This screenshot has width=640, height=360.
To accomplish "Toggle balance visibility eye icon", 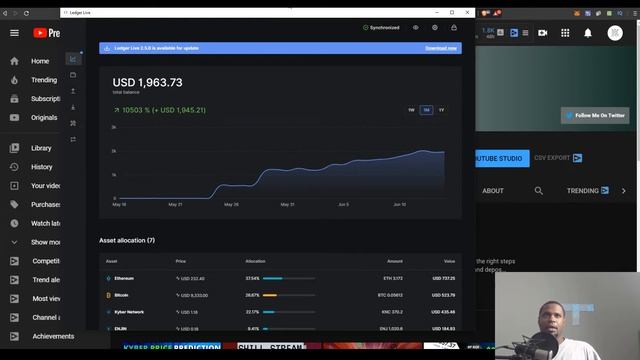I will click(x=416, y=28).
